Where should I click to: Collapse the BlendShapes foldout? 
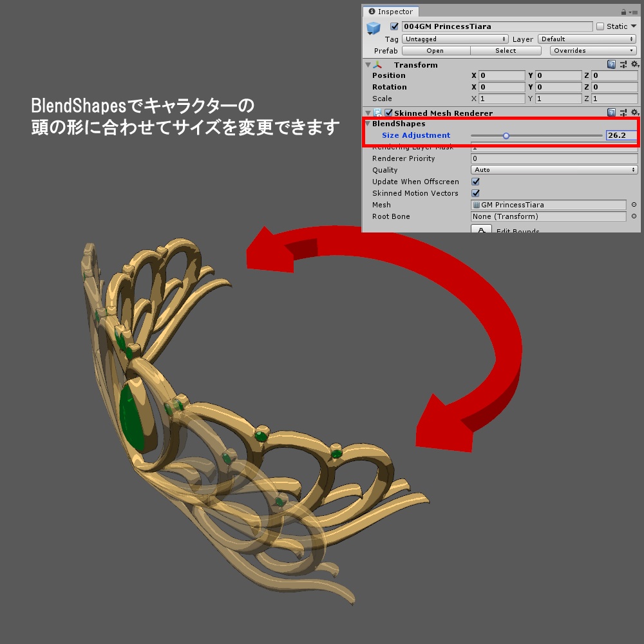point(368,124)
